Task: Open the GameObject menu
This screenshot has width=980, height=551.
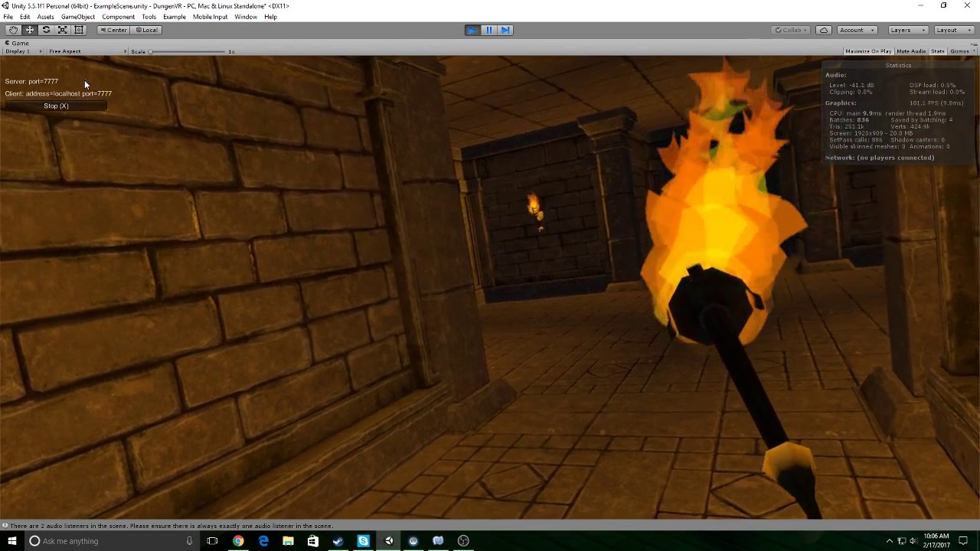Action: click(x=78, y=17)
